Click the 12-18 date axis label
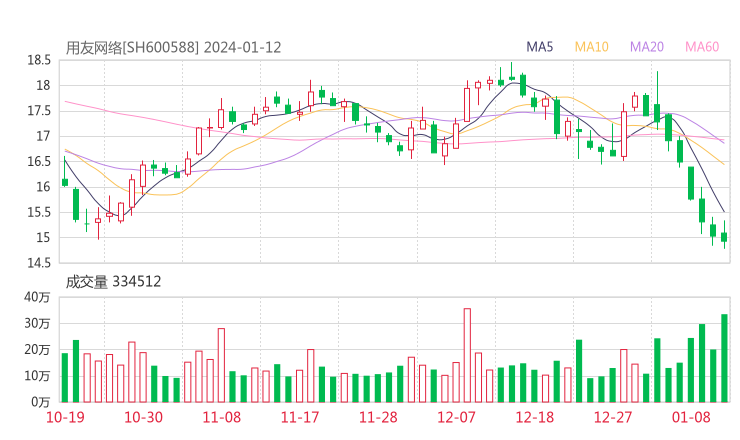740x440 pixels. [x=535, y=417]
